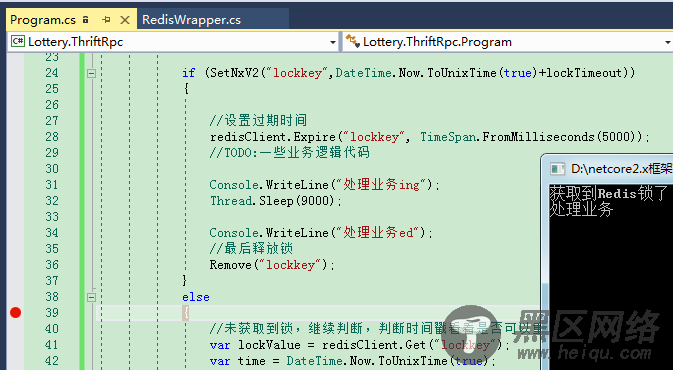
Task: Click the "处理业务ing" string on line 31
Action: [381, 185]
